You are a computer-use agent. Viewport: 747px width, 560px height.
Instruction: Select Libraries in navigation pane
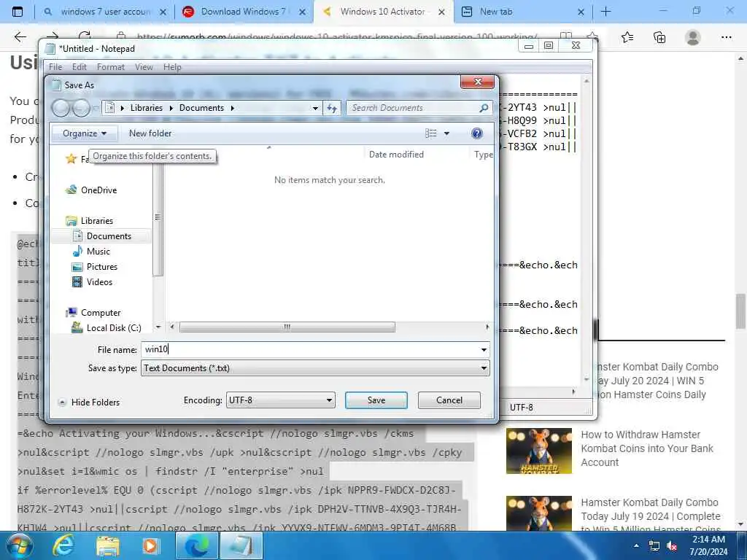[97, 220]
